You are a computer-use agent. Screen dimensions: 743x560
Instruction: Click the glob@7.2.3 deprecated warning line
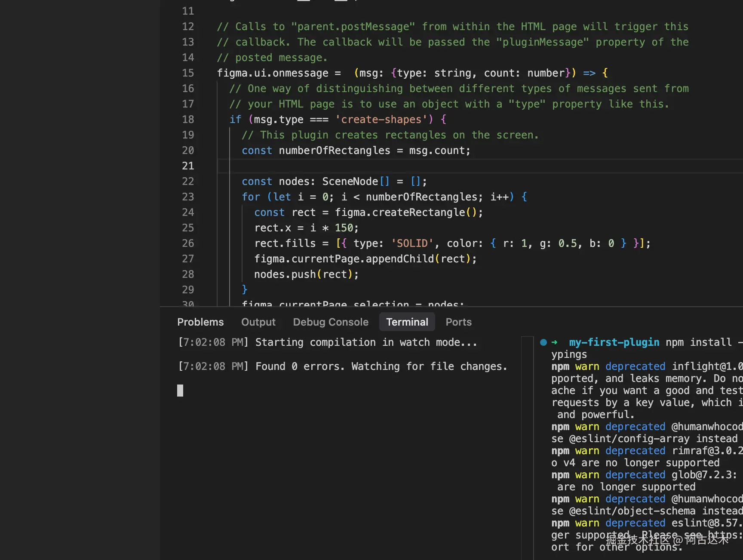pos(644,475)
